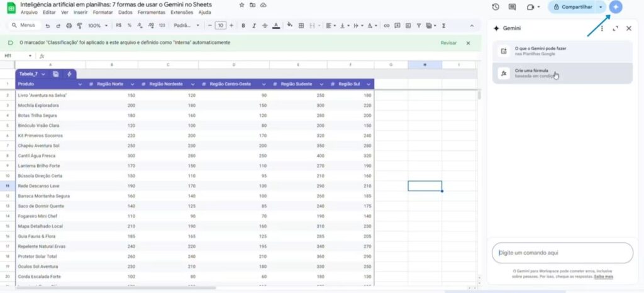Open text wrapping dropdown
This screenshot has width=644, height=293.
[358, 25]
